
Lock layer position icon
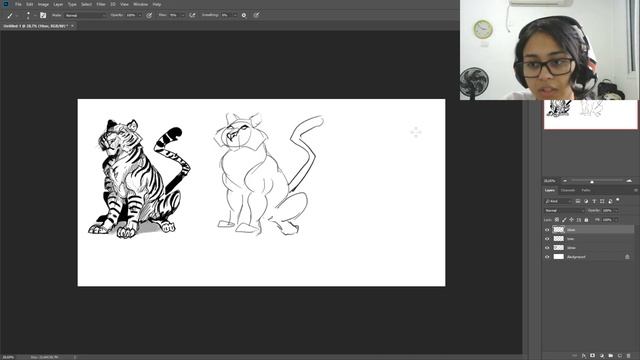pyautogui.click(x=571, y=220)
